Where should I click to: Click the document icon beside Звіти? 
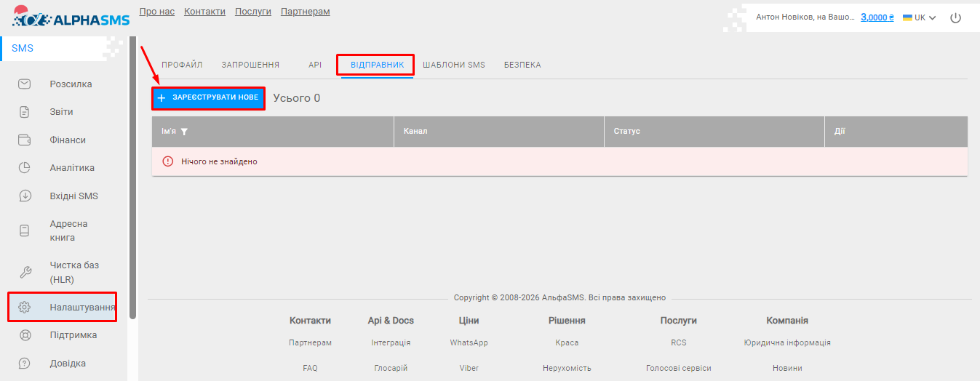tap(25, 112)
